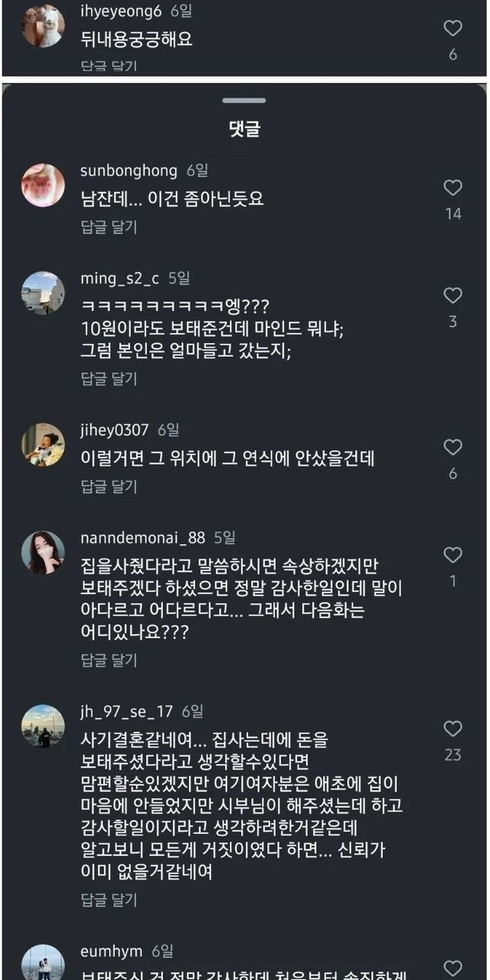Tap jh_97_se_17's avatar
The height and width of the screenshot is (980, 490).
point(43,726)
